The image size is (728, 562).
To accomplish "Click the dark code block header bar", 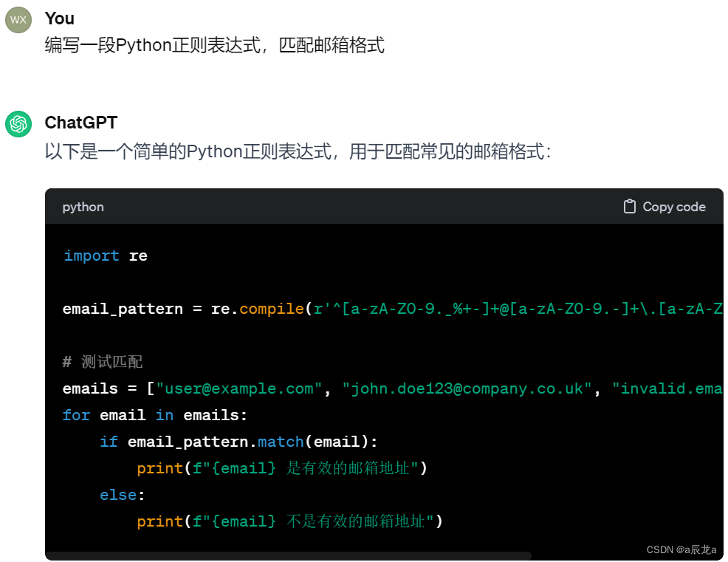I will [x=369, y=207].
